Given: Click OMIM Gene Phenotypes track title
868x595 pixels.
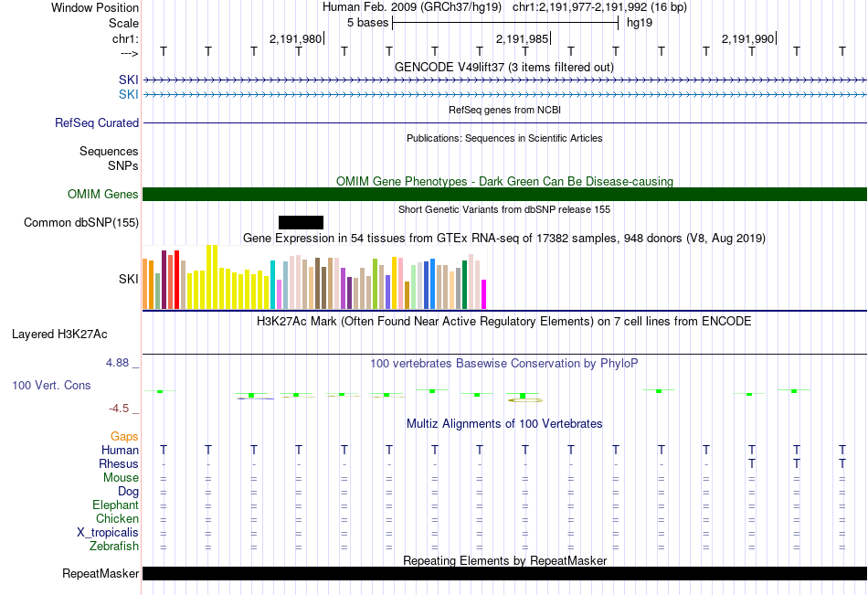Looking at the screenshot, I should pyautogui.click(x=504, y=181).
